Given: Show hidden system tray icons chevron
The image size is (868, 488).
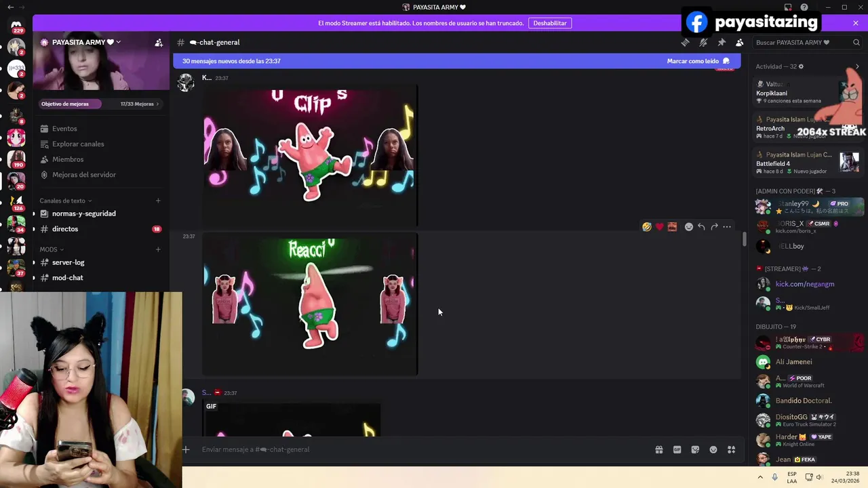Looking at the screenshot, I should [760, 477].
